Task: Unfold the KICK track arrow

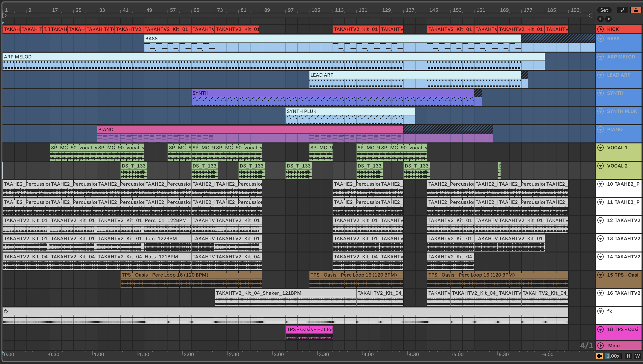Action: click(x=601, y=29)
